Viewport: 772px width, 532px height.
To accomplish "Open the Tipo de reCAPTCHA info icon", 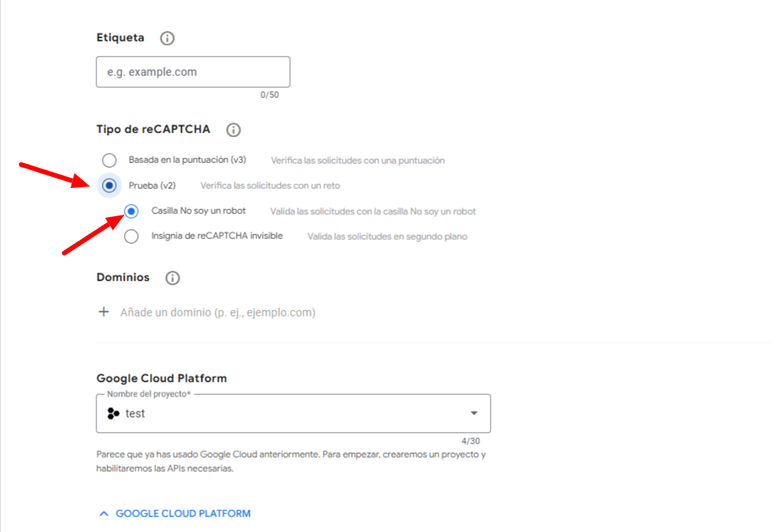I will point(234,130).
